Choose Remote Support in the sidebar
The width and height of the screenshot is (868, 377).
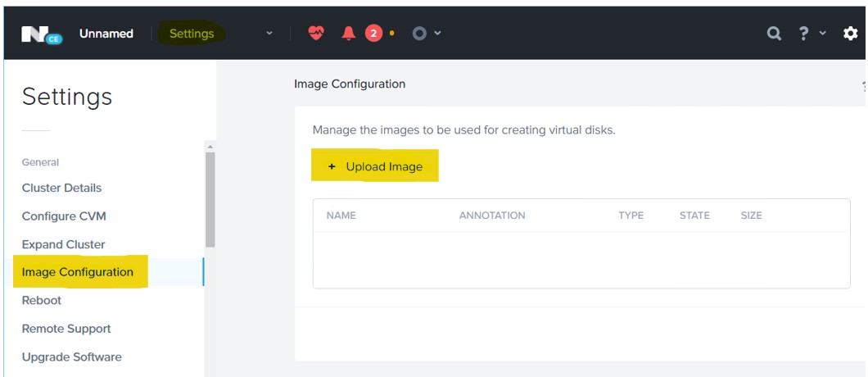pos(66,329)
